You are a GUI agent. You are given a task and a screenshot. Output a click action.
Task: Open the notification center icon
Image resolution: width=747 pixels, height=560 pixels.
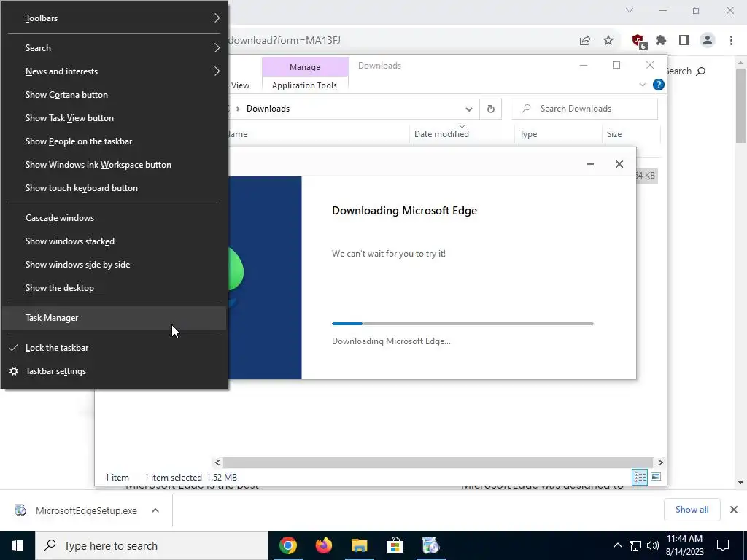point(723,545)
